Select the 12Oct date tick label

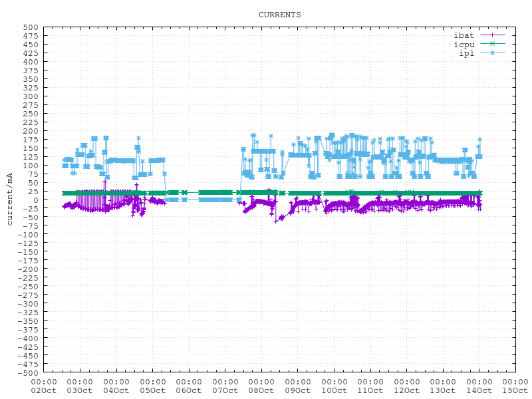(x=406, y=390)
